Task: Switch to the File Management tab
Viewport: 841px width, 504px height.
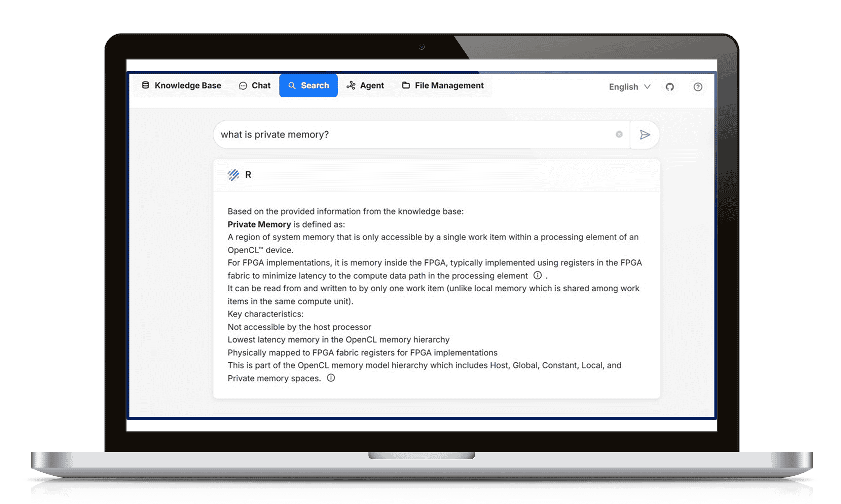Action: (x=449, y=86)
